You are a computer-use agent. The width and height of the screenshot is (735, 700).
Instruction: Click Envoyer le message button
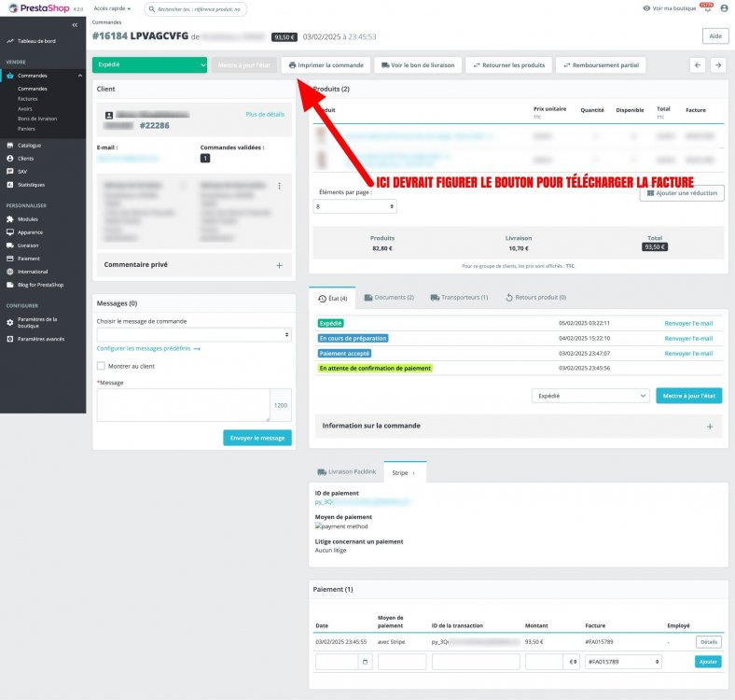[257, 438]
